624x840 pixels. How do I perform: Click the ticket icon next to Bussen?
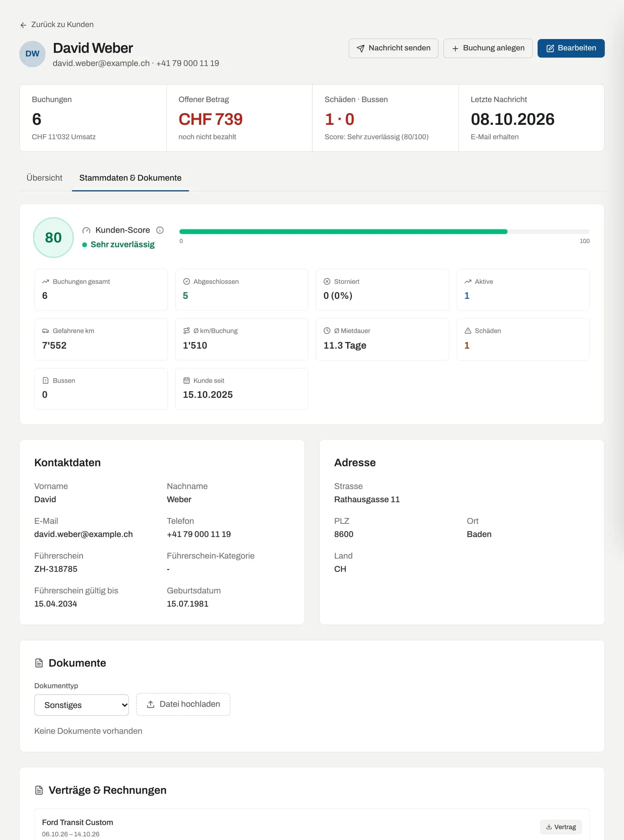pyautogui.click(x=46, y=380)
